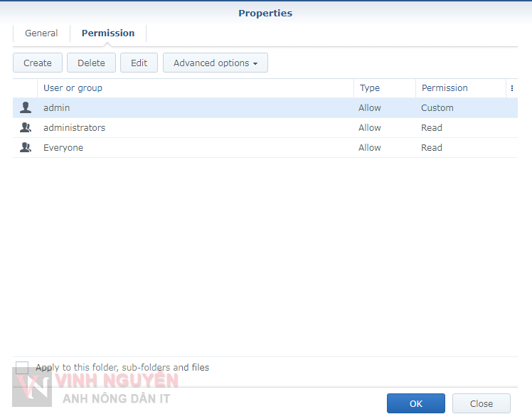Switch to the General tab
This screenshot has height=419, width=532.
(x=41, y=33)
